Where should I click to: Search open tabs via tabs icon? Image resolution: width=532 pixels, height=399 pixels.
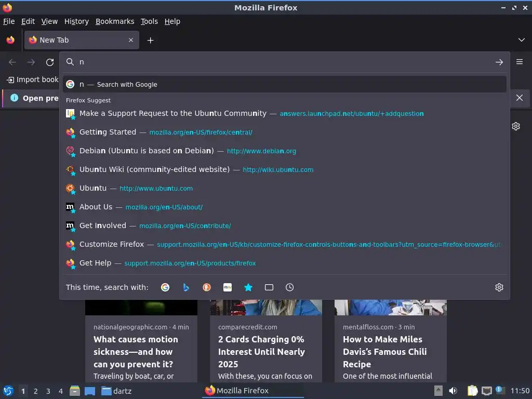click(x=269, y=287)
